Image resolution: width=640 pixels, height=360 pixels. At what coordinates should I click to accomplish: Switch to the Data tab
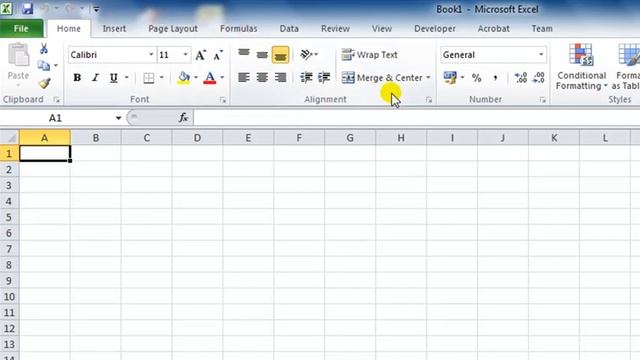coord(289,29)
